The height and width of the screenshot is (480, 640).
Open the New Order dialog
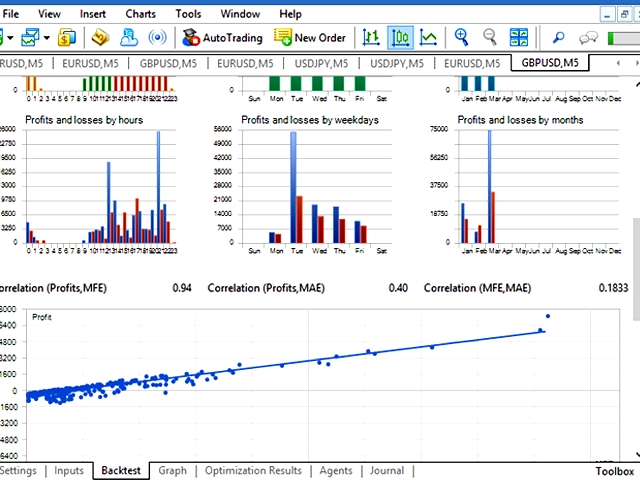tap(310, 38)
